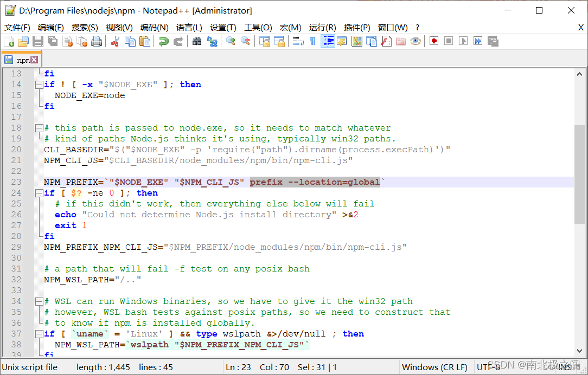Click the green Undo arrow
This screenshot has height=375, width=588.
coord(163,41)
